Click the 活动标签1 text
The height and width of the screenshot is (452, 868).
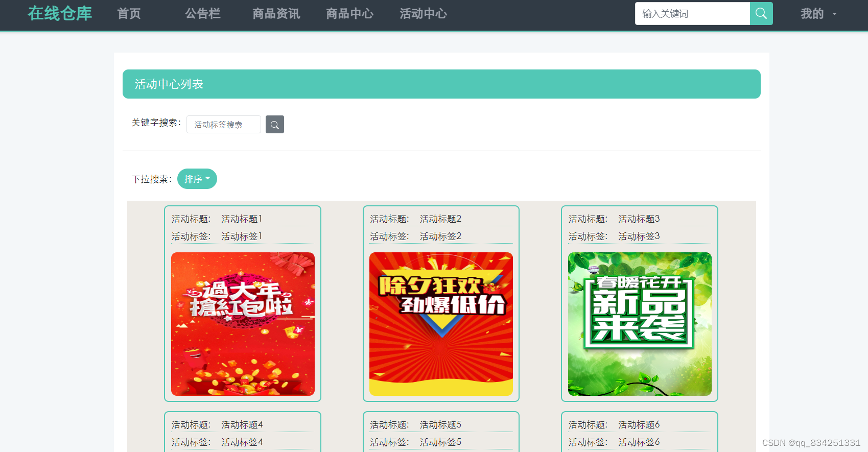pos(242,236)
